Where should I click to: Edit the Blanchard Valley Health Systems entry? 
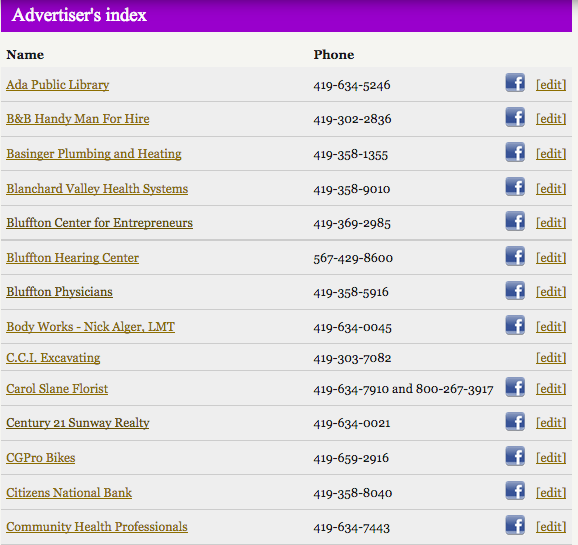(x=551, y=189)
